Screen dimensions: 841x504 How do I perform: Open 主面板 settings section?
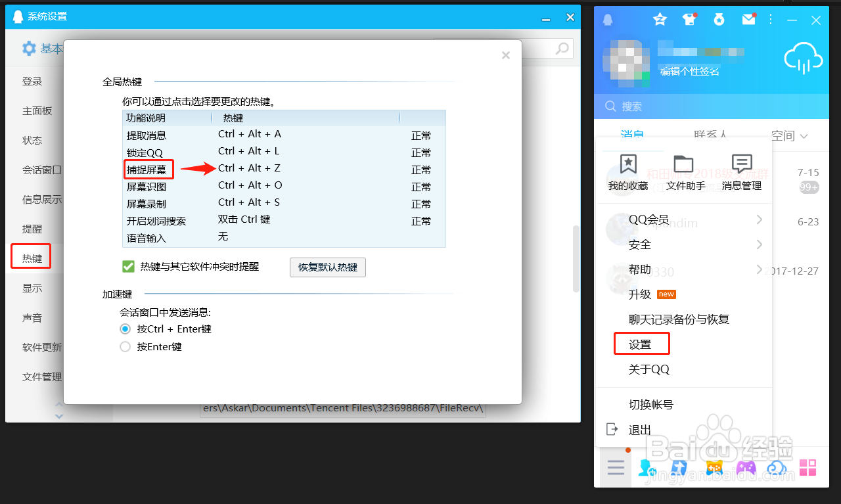(x=37, y=111)
